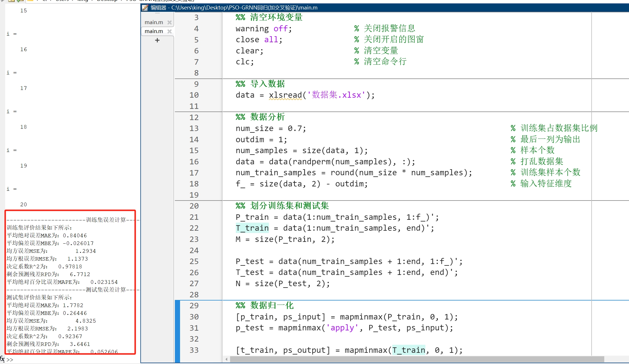
Task: Switch to the upper main.m tab
Action: (x=154, y=22)
